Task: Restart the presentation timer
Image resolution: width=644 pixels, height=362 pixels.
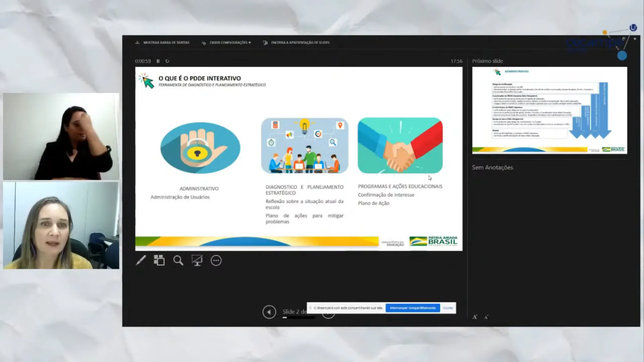Action: 167,61
